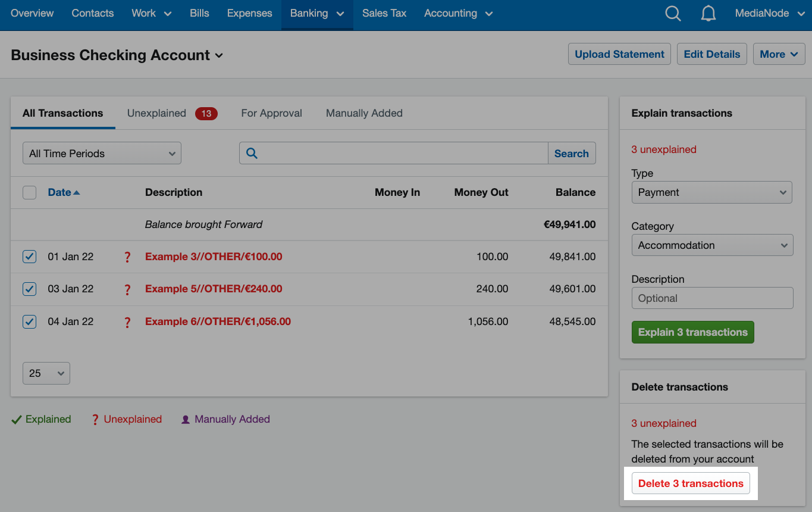Uncheck the 04 Jan 22 transaction checkbox
The image size is (812, 512).
29,321
